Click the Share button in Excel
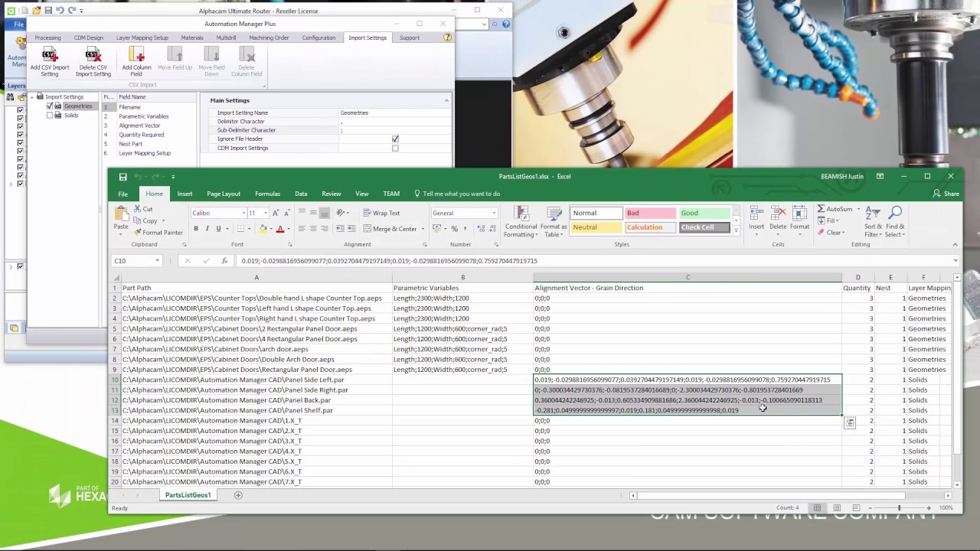 pos(946,194)
